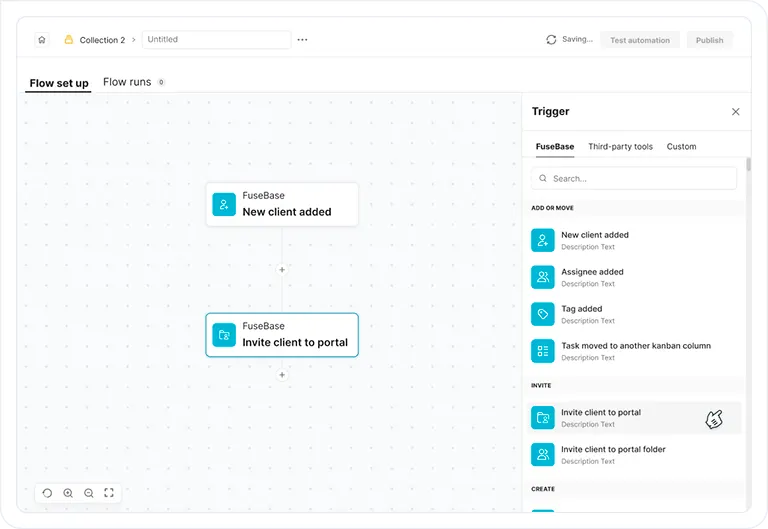Fit canvas to screen icon

pos(109,493)
